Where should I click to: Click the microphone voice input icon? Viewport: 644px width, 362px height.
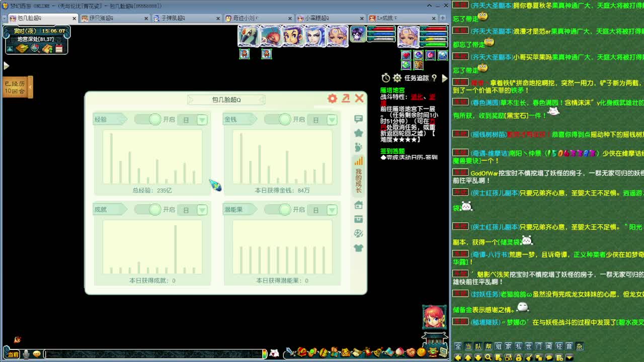(x=26, y=354)
